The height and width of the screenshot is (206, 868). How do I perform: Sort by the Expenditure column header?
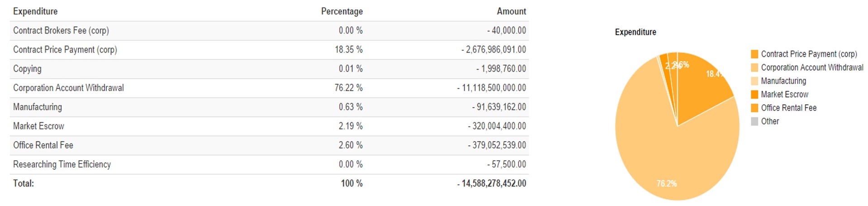(35, 11)
